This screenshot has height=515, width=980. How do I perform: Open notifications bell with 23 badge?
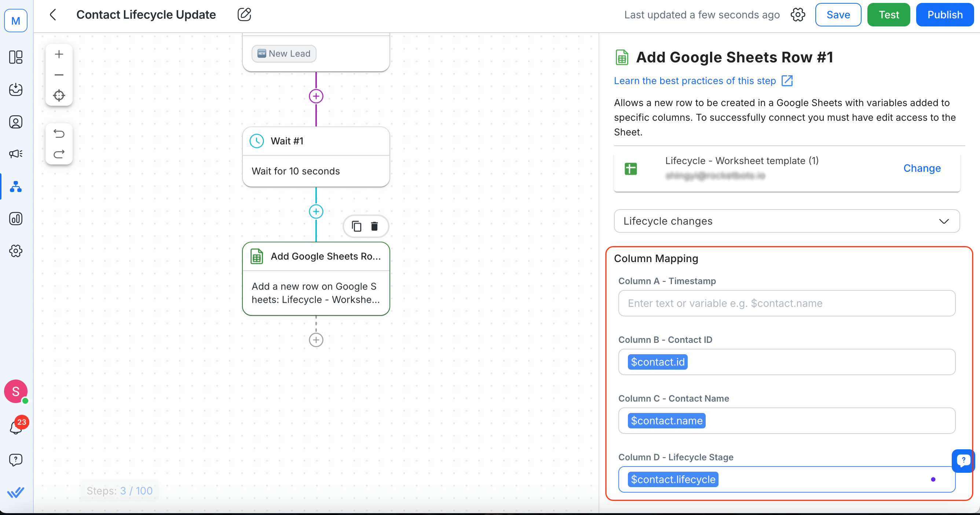coord(16,428)
